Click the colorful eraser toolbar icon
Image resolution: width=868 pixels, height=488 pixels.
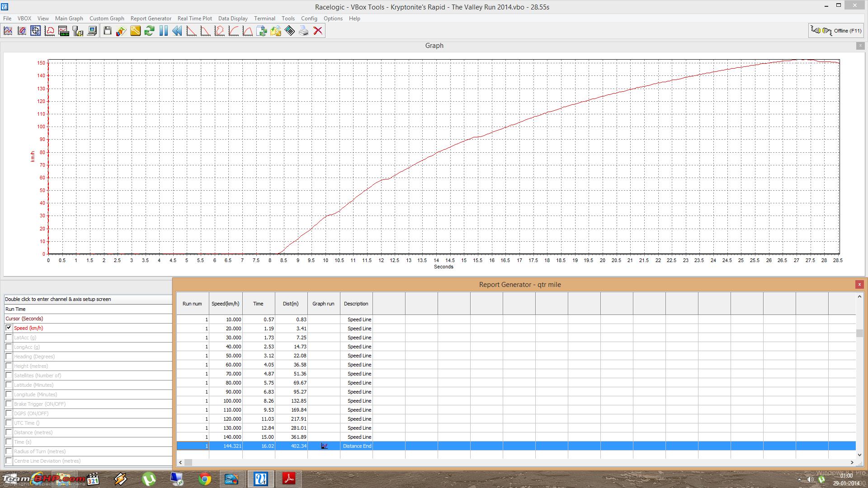click(121, 31)
